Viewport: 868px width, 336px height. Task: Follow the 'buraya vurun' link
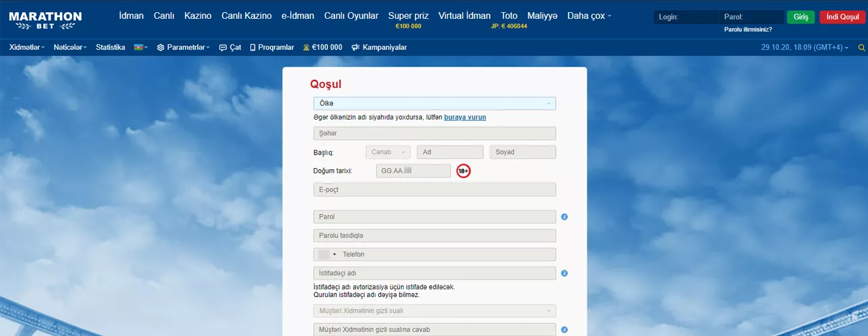click(465, 117)
